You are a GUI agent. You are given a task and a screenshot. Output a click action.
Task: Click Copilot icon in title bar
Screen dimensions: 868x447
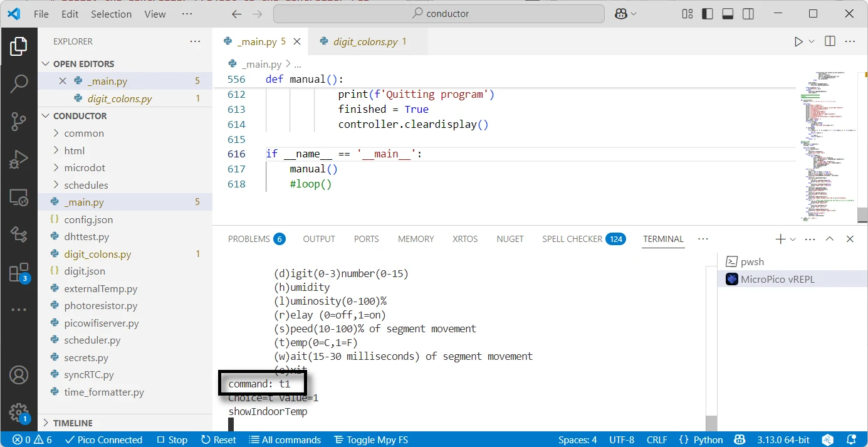pyautogui.click(x=621, y=14)
